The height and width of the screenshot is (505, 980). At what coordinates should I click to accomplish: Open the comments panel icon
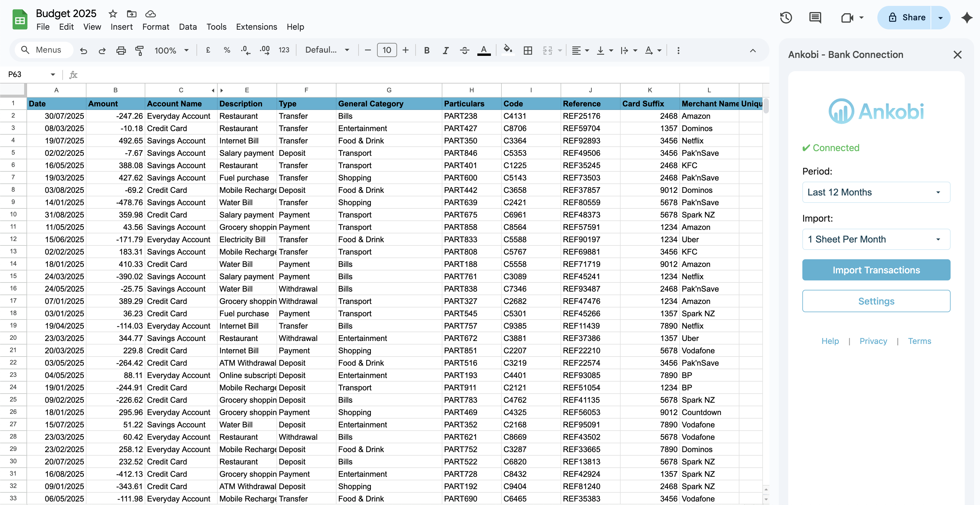coord(815,18)
